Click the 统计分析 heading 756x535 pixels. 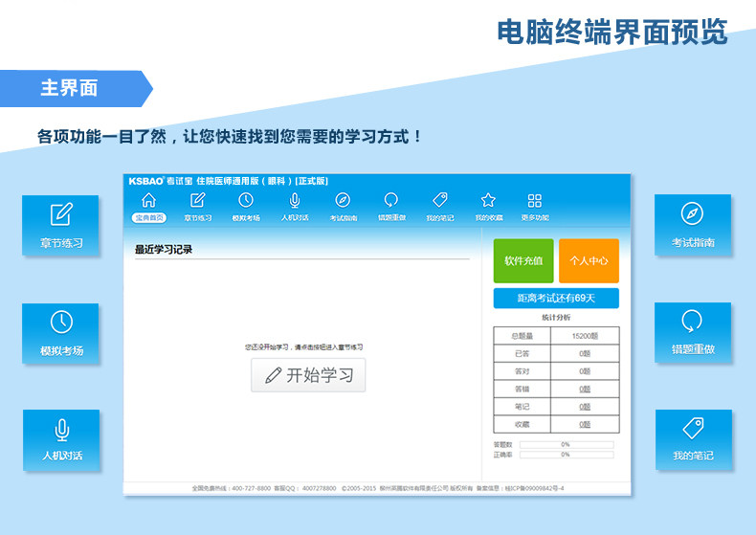pos(556,317)
